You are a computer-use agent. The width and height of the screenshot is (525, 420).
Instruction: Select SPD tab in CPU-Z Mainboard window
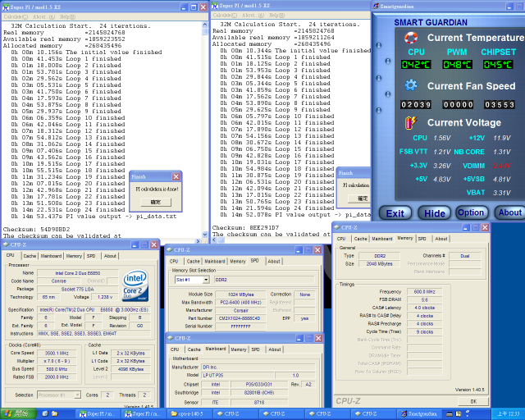point(255,349)
